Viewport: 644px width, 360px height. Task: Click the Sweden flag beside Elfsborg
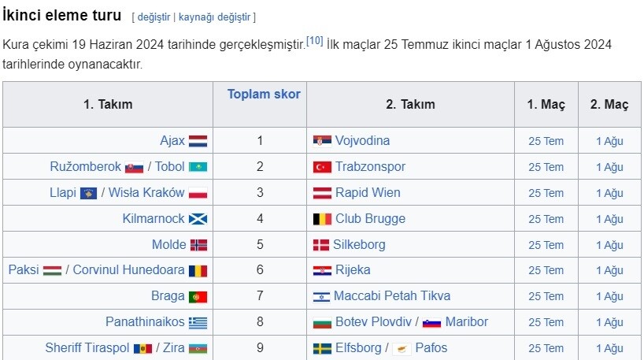322,348
